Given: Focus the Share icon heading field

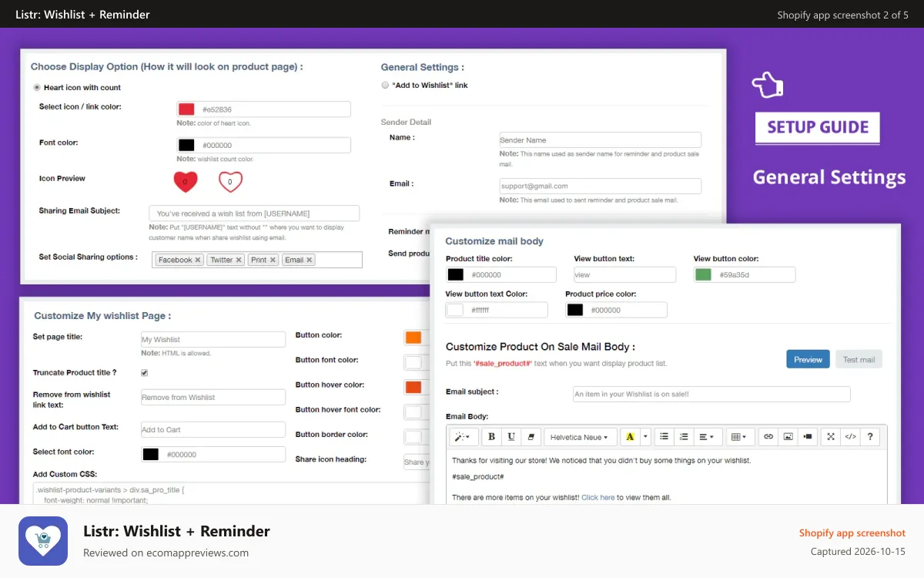Looking at the screenshot, I should click(x=417, y=462).
